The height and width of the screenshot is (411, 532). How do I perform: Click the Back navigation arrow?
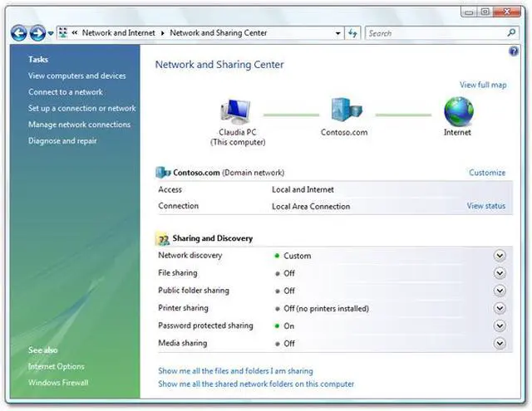(19, 33)
